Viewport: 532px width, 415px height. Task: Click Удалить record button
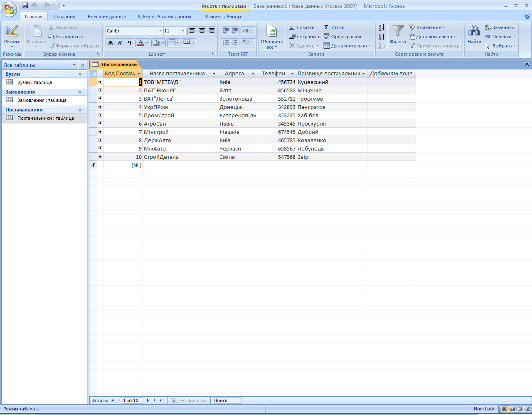[x=304, y=46]
